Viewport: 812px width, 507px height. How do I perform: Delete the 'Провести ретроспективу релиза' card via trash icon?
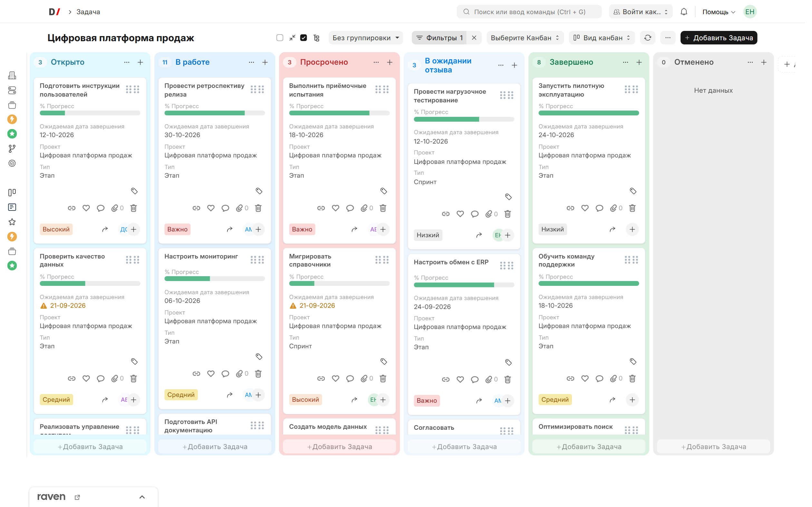coord(258,208)
